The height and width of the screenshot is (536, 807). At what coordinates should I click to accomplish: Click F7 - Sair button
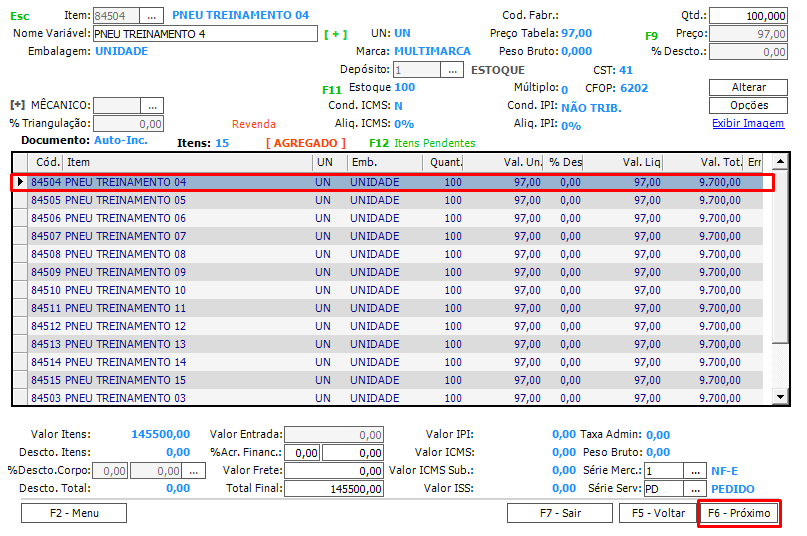click(560, 513)
